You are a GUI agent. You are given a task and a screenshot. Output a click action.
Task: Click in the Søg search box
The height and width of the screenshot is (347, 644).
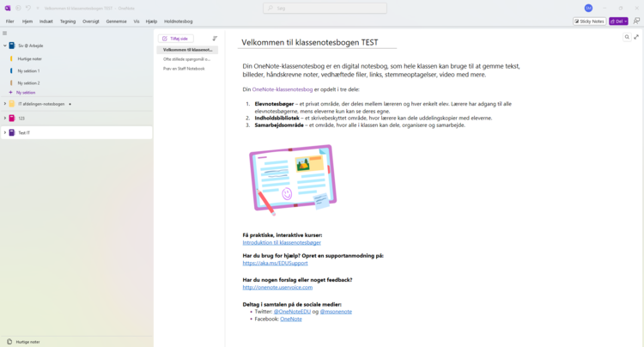point(325,8)
